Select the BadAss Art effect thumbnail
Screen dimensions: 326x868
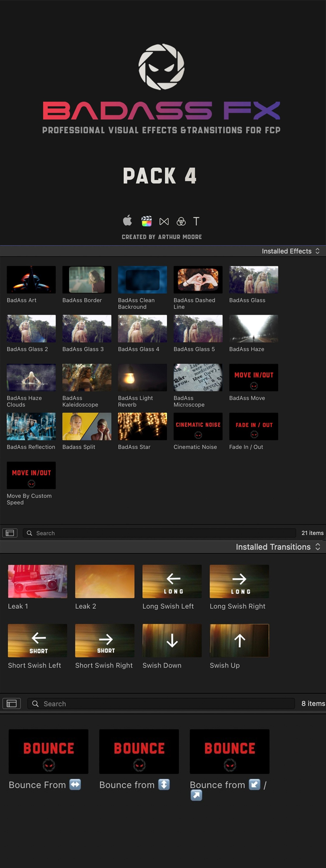pos(31,279)
